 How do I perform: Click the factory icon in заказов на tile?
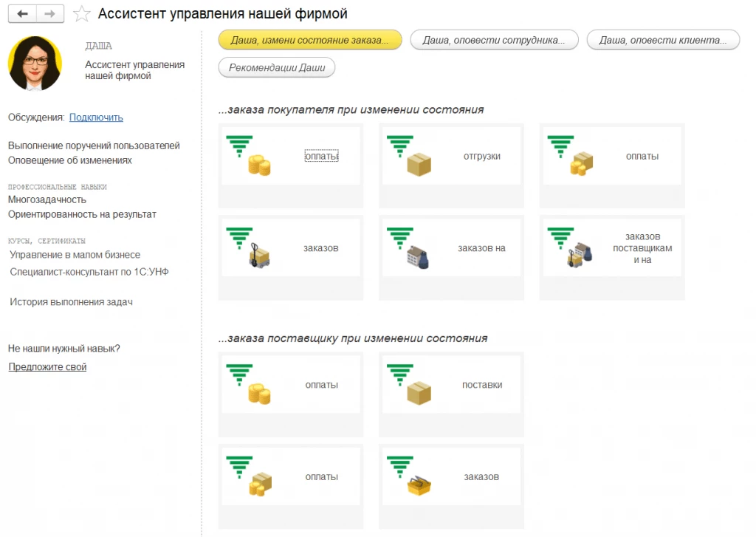418,257
